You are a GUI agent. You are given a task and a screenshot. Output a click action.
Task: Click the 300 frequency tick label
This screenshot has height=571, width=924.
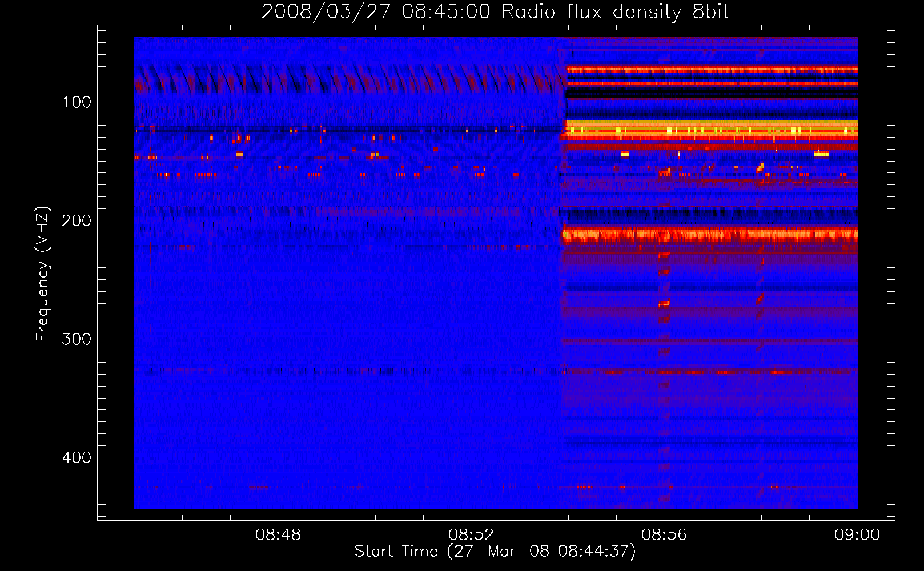77,339
